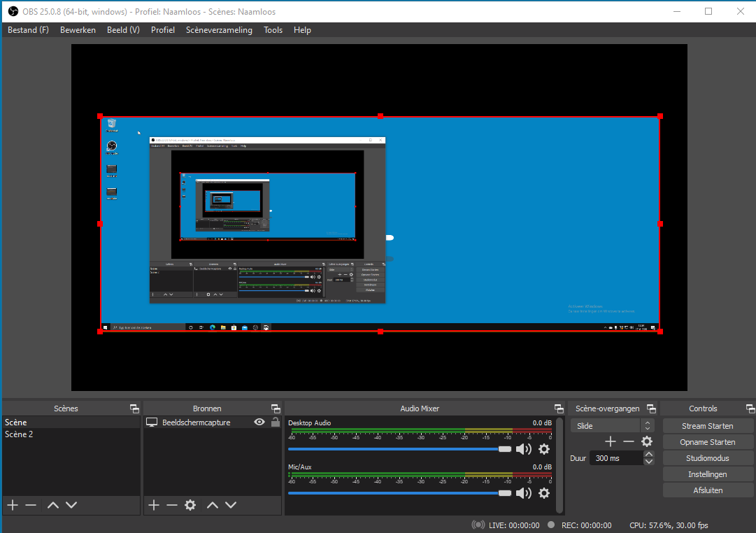Click the Opname Starten button
Screen dimensions: 756x533
point(707,442)
